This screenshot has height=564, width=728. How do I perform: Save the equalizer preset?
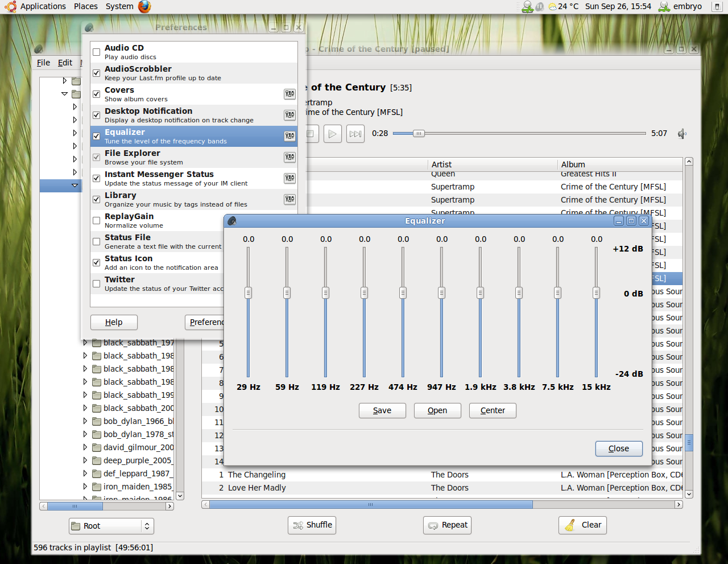[x=382, y=410]
